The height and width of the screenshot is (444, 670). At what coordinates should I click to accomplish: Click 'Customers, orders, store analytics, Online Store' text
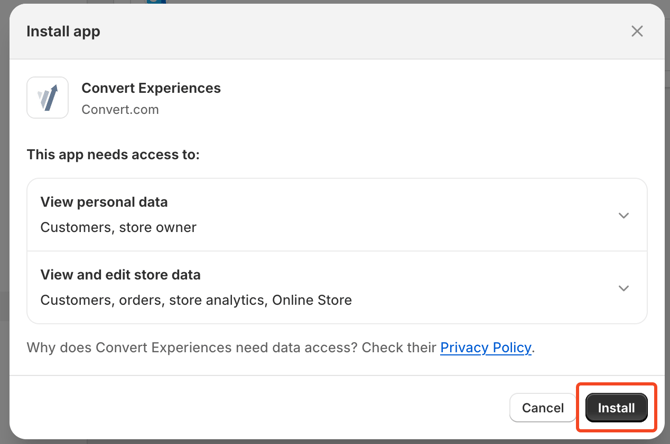(x=196, y=300)
